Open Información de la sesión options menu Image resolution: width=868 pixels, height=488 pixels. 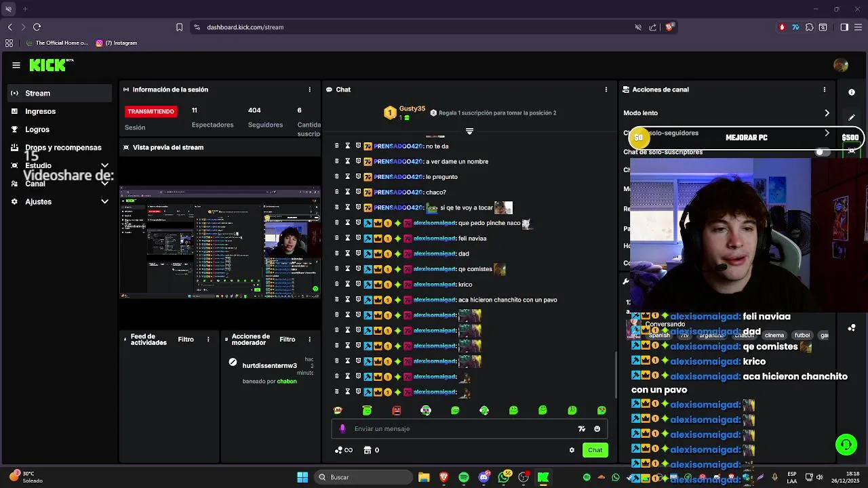[x=310, y=89]
